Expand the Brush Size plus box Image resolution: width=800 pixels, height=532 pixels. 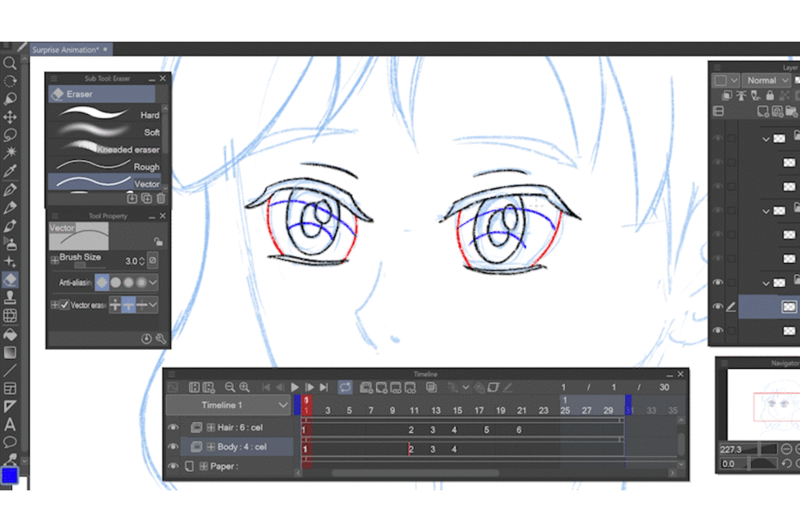55,261
